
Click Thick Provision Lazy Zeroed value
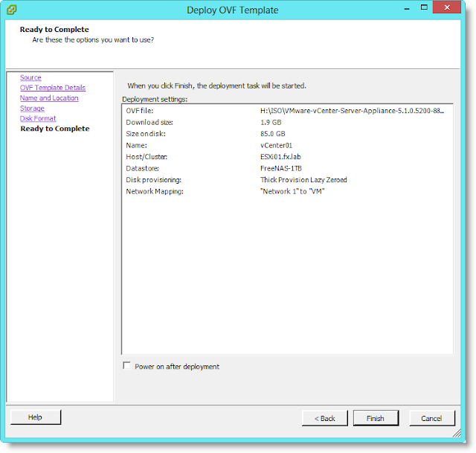click(x=303, y=180)
